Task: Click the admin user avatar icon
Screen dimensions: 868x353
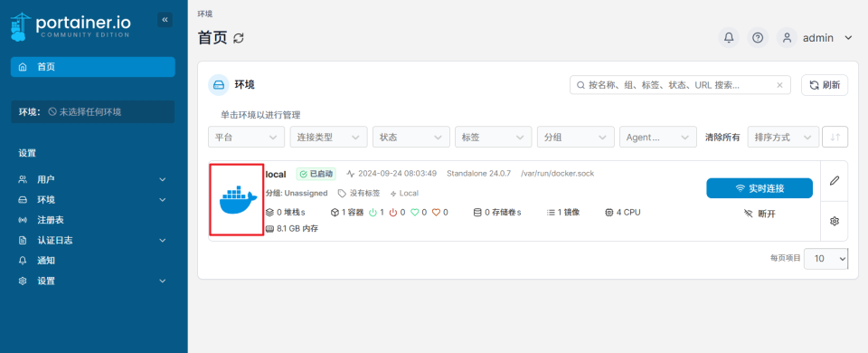Action: tap(787, 38)
